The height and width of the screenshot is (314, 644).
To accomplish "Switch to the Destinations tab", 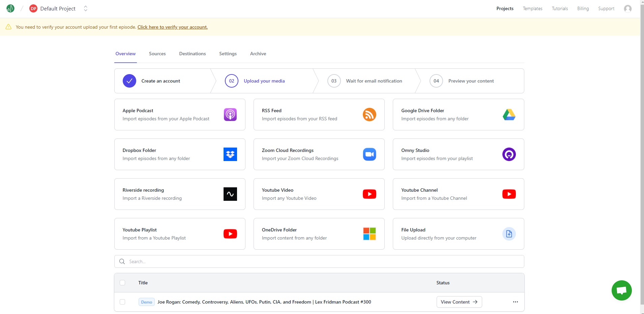I will point(193,54).
